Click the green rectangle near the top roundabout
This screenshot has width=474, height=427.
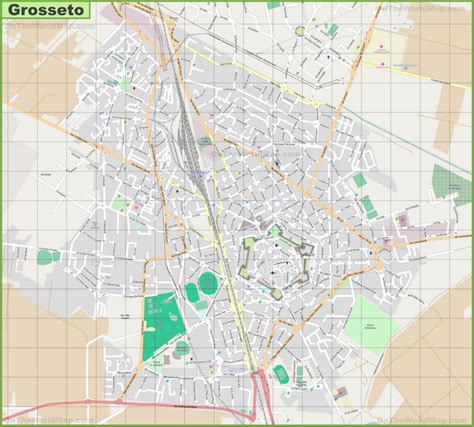click(333, 30)
